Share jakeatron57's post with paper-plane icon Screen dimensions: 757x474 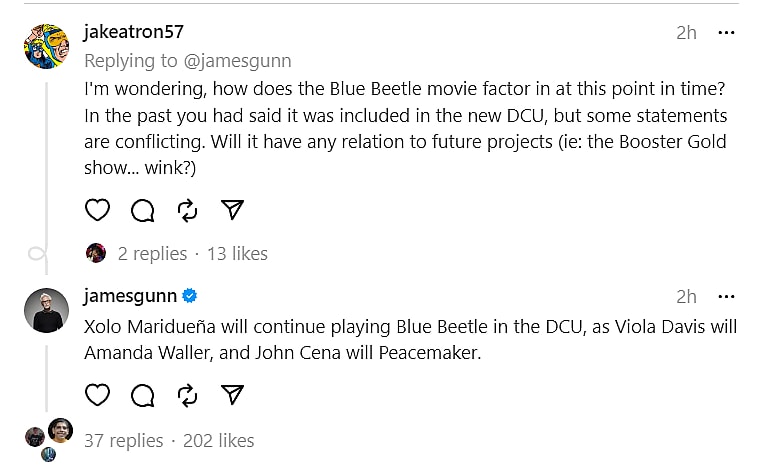tap(232, 210)
